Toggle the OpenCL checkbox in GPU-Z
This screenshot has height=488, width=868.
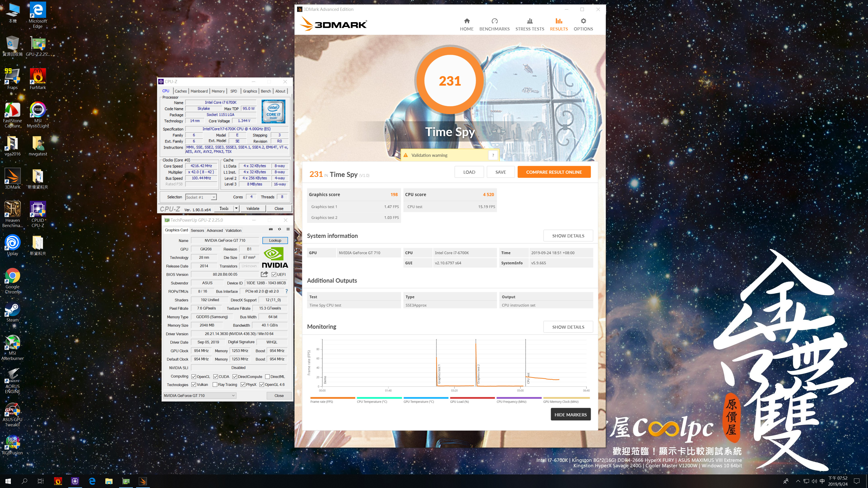(194, 377)
